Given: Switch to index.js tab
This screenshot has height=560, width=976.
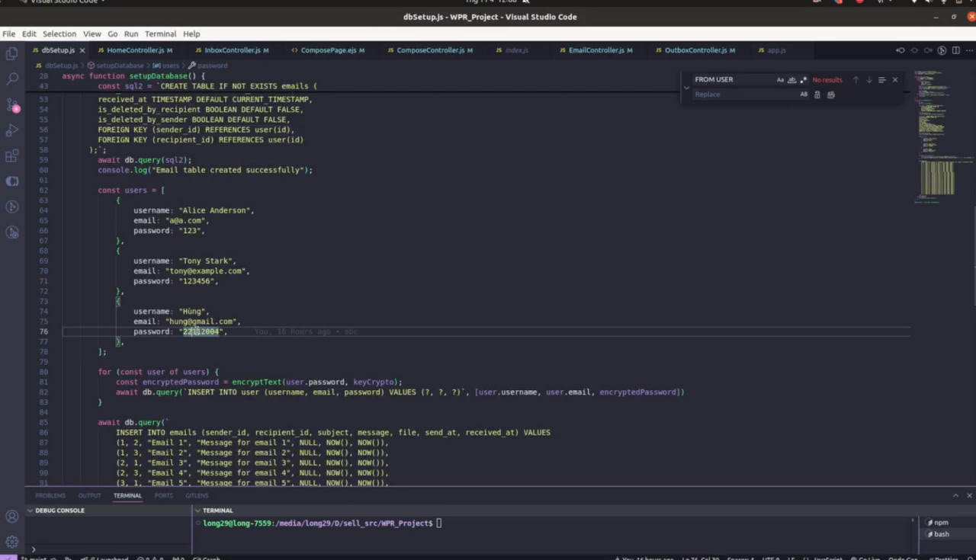Looking at the screenshot, I should (516, 50).
